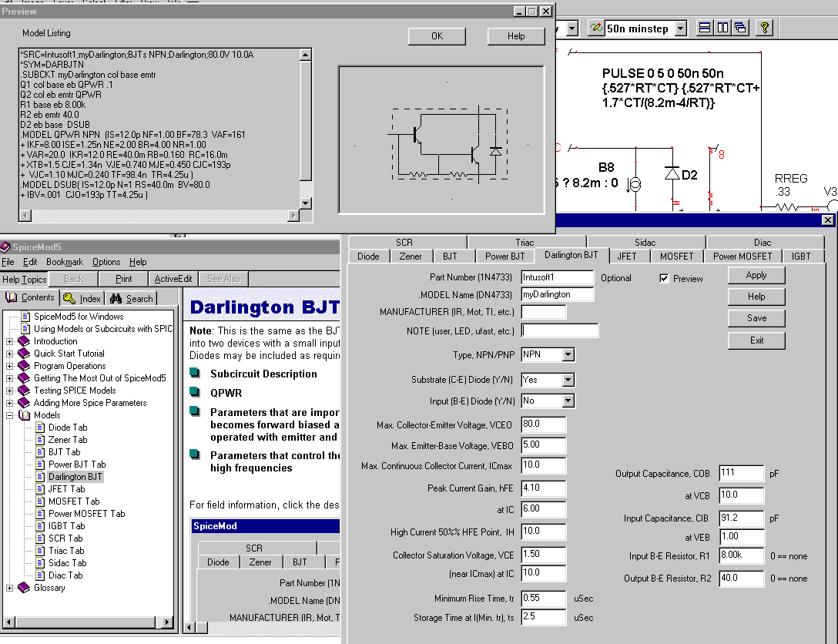Switch to the Power MOSFET tab
This screenshot has height=644, width=838.
pyautogui.click(x=742, y=257)
